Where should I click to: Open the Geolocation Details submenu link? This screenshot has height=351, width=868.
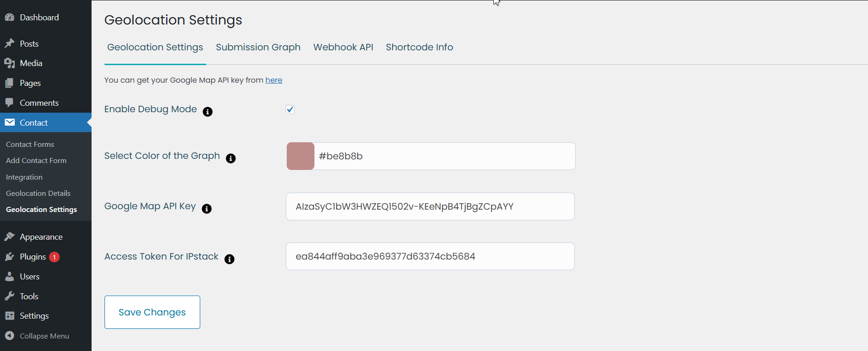click(x=38, y=194)
